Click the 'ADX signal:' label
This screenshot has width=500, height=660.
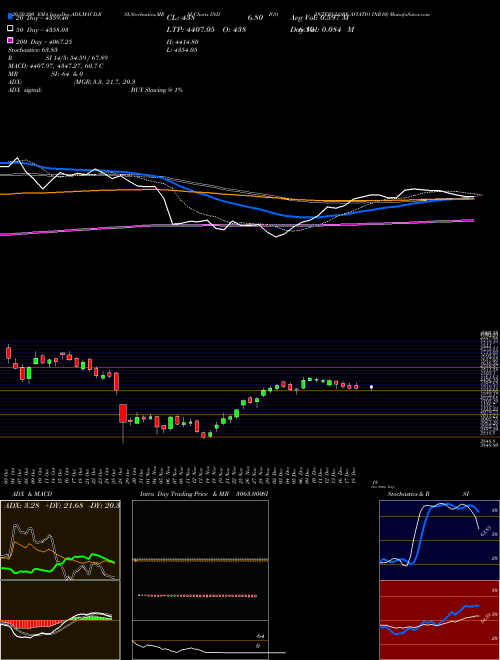point(25,90)
